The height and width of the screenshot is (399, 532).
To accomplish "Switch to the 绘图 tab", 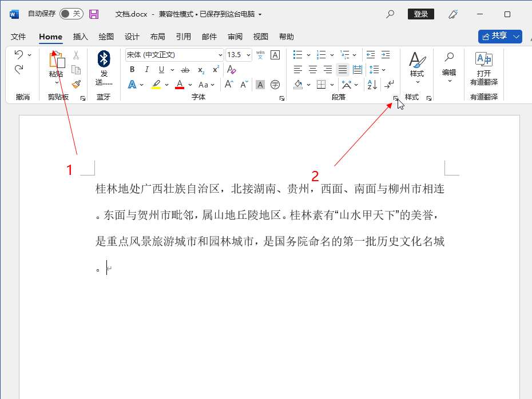I will click(x=106, y=37).
